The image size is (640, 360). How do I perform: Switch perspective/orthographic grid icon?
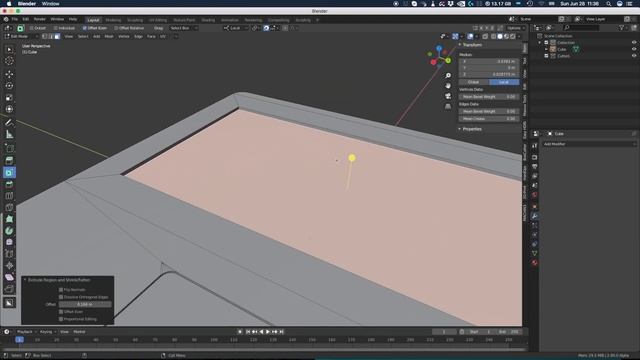point(448,106)
